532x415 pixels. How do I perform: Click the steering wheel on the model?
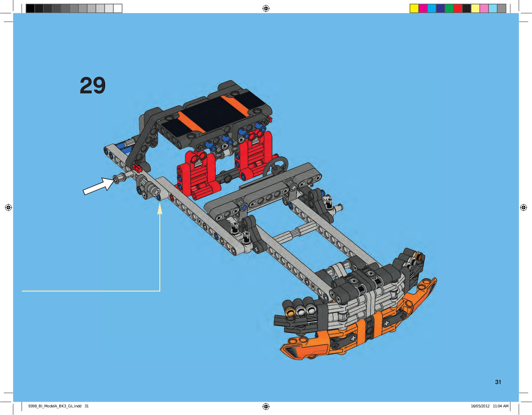click(276, 167)
